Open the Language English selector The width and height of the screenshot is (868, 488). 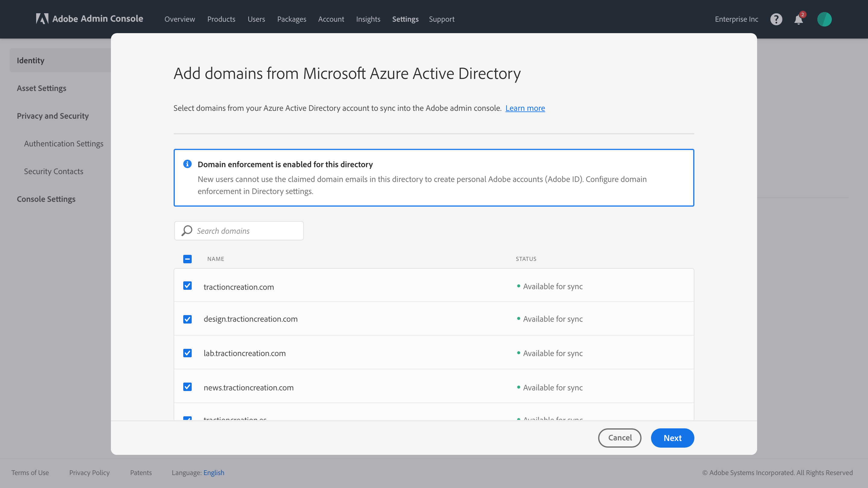214,473
